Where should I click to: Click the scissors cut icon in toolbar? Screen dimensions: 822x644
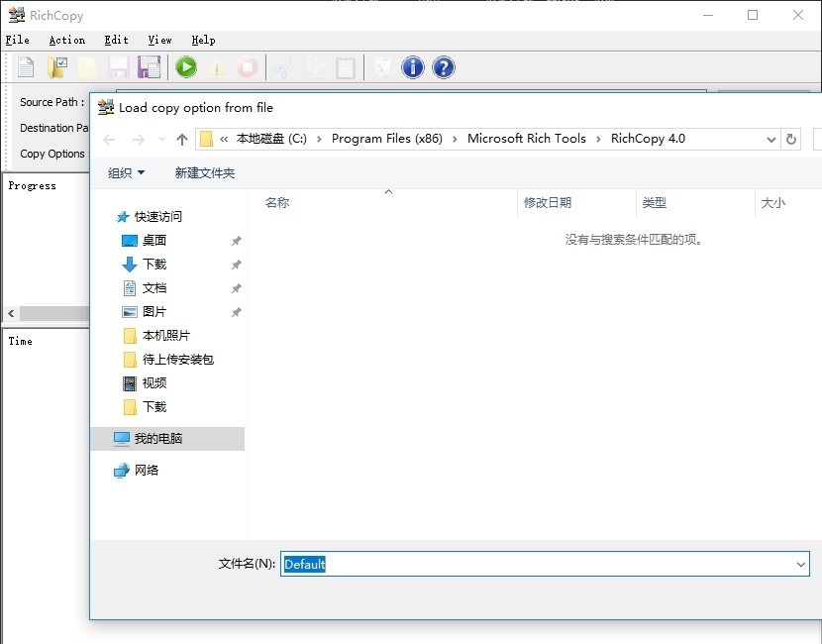tap(283, 67)
